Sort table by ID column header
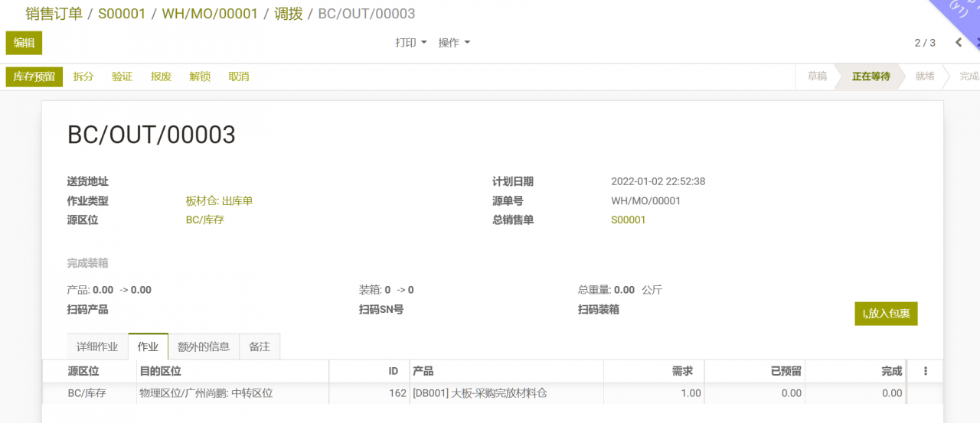Image resolution: width=980 pixels, height=423 pixels. tap(369, 371)
